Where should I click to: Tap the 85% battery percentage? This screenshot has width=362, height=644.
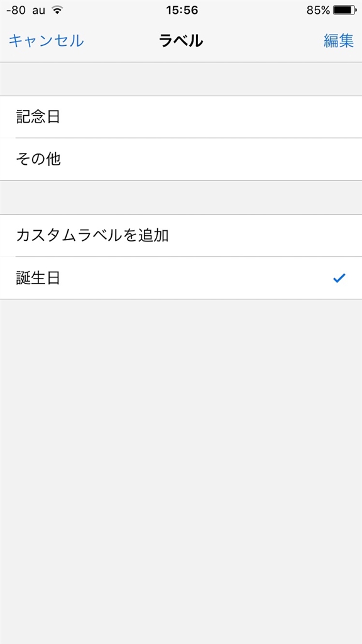tap(319, 10)
